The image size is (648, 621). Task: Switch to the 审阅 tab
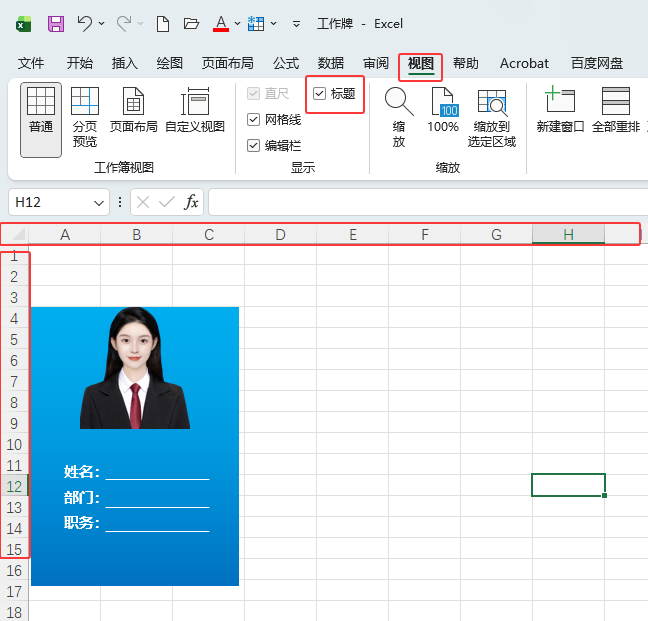pyautogui.click(x=376, y=63)
